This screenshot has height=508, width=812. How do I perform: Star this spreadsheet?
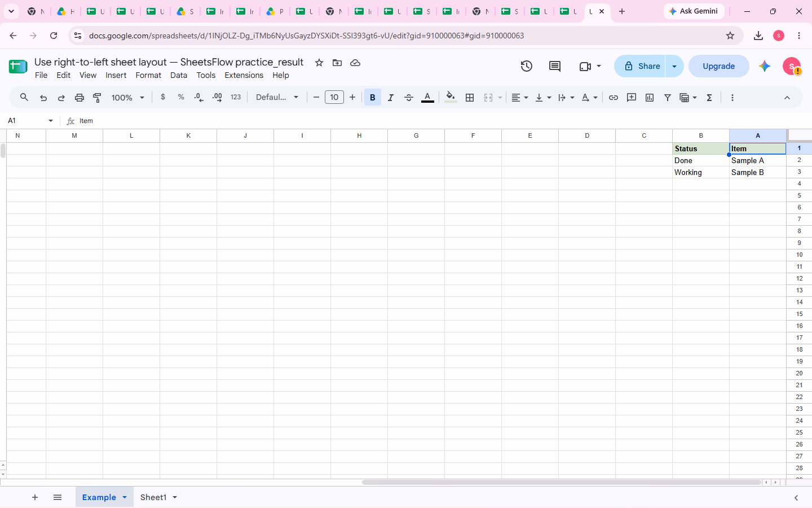tap(319, 63)
